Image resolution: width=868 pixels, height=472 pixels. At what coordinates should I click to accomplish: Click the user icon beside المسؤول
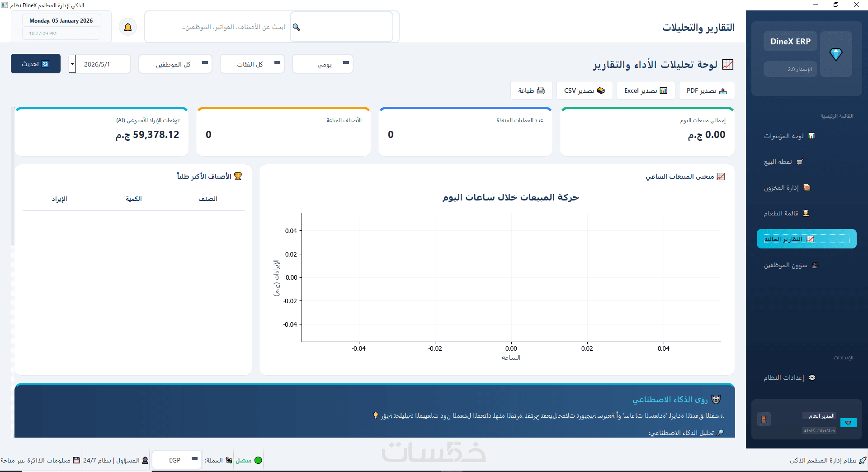(x=145, y=460)
